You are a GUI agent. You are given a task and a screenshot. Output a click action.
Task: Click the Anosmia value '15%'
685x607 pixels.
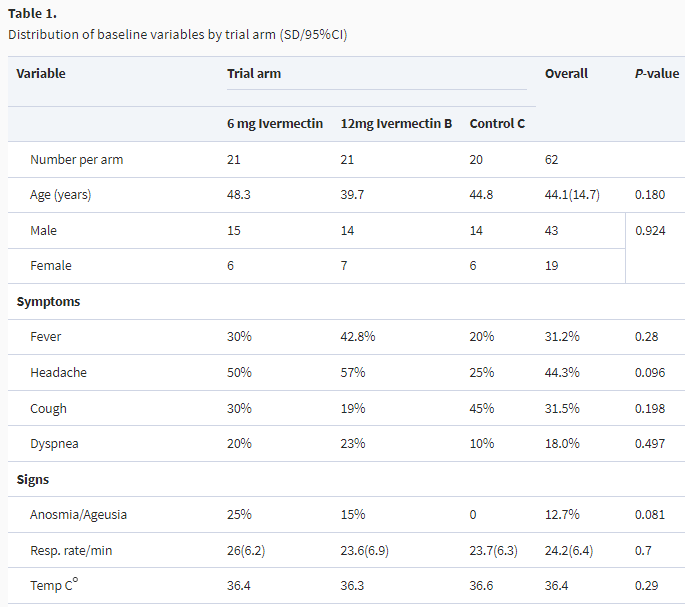pyautogui.click(x=353, y=515)
